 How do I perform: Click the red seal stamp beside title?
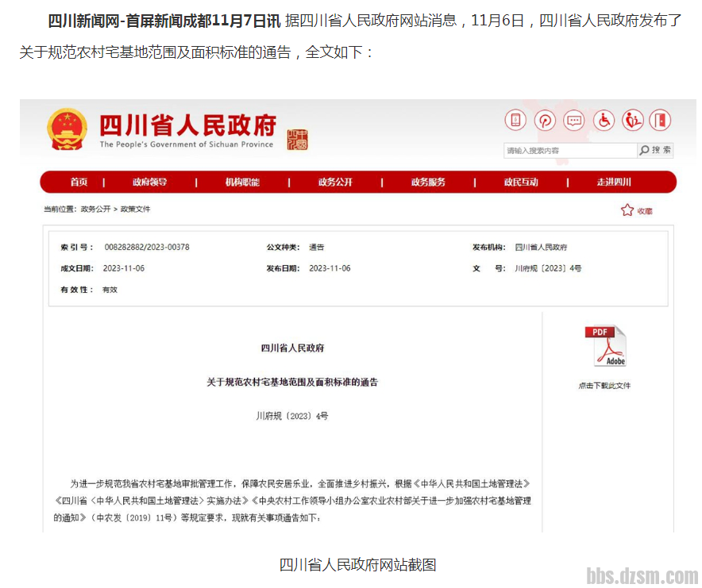(x=297, y=139)
